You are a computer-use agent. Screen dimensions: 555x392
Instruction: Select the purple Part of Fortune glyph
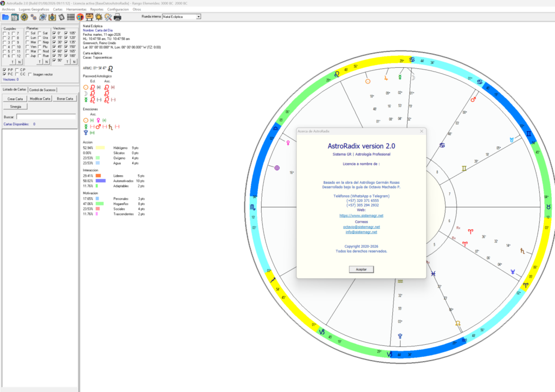coord(277,168)
